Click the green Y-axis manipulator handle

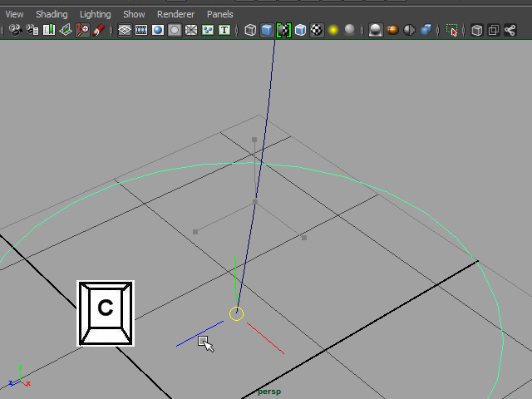click(x=235, y=279)
